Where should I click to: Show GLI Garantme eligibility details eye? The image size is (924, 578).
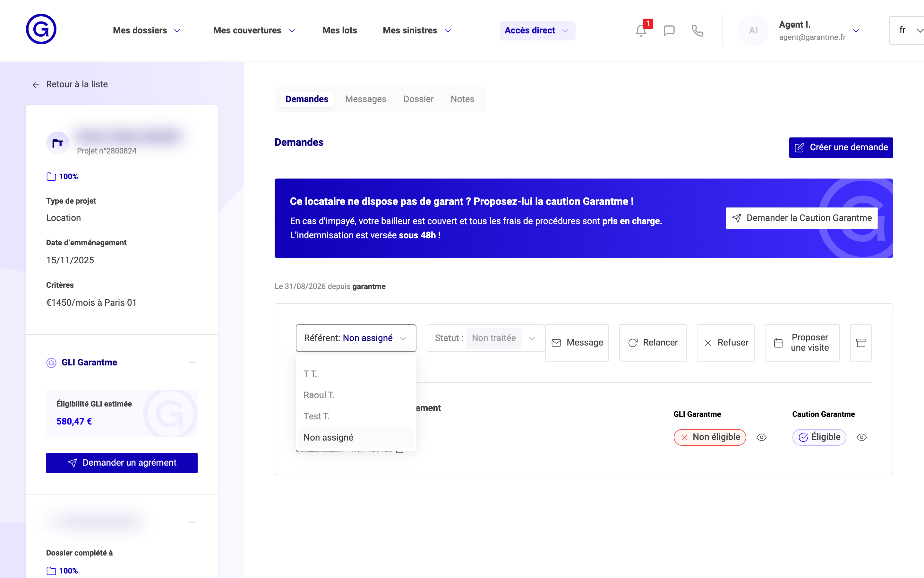[x=761, y=437]
